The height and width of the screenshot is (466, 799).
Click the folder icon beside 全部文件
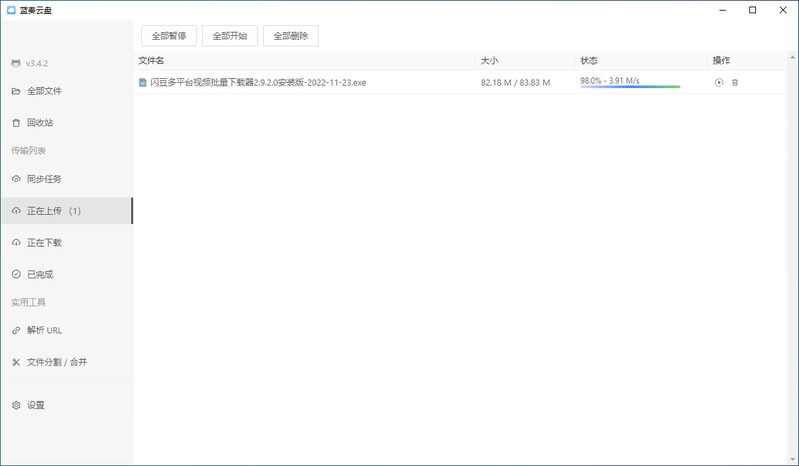(x=16, y=91)
